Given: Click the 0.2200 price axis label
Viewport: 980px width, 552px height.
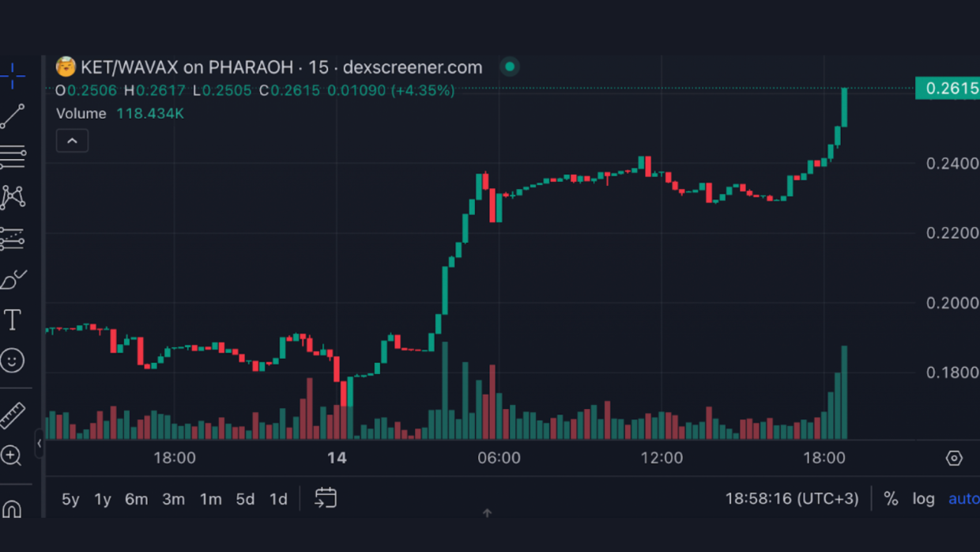Looking at the screenshot, I should (952, 233).
